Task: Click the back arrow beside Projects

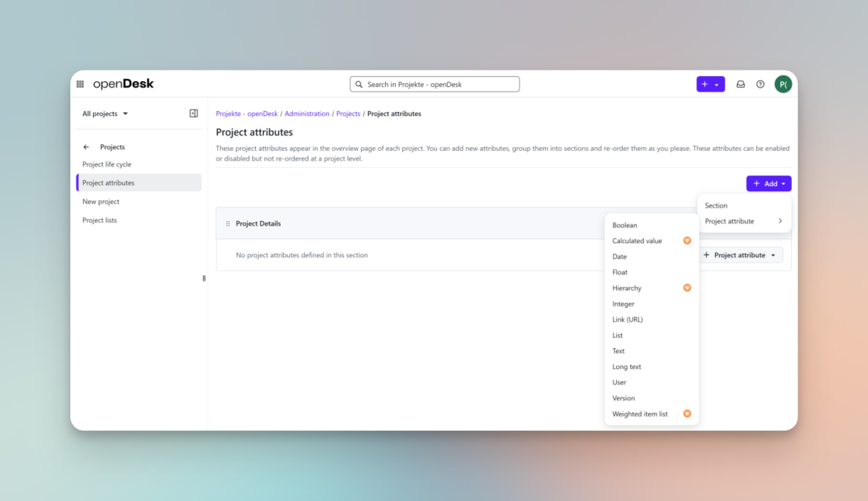Action: (87, 147)
